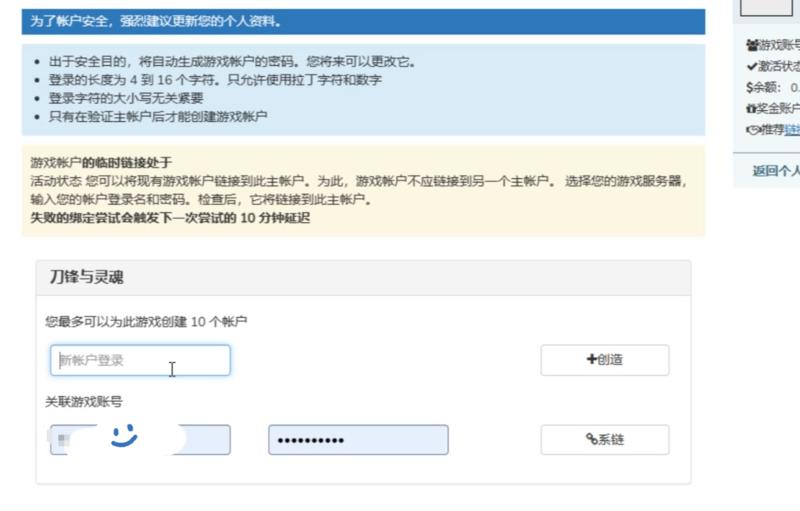Click text 只有在验证主帐户后才能创建游戏帐户
The width and height of the screenshot is (800, 511).
tap(158, 116)
